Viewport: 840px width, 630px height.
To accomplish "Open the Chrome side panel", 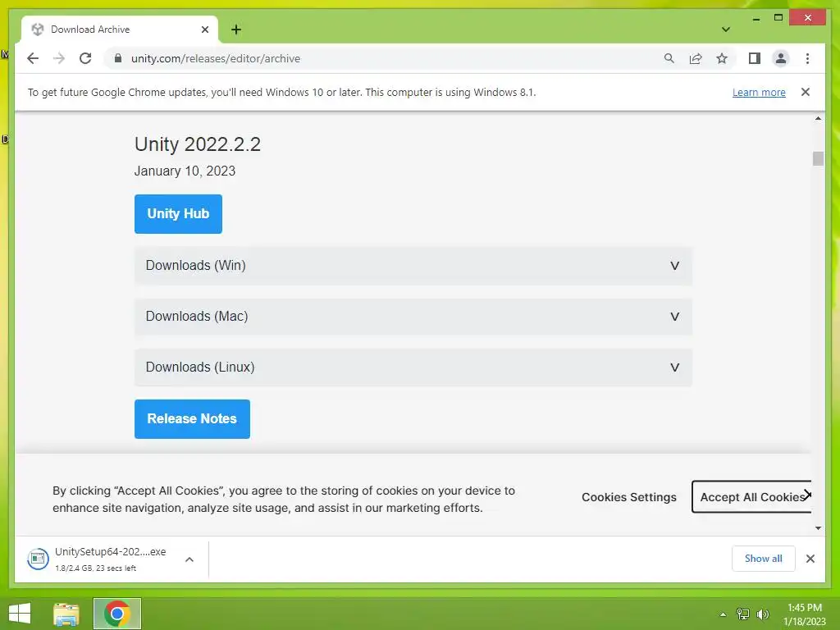I will tap(755, 58).
